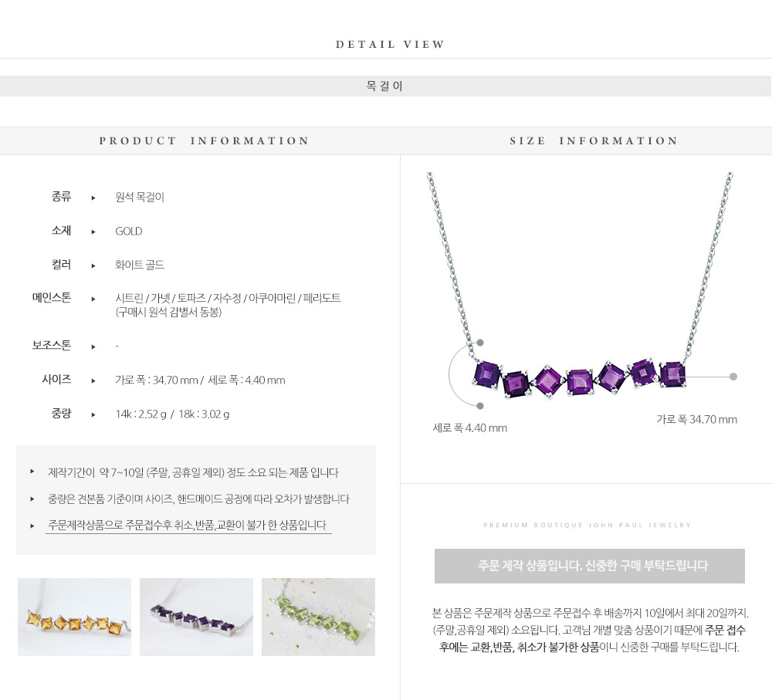Click the arrow bullet next to 보조스톤
This screenshot has height=700, width=772.
click(x=93, y=347)
